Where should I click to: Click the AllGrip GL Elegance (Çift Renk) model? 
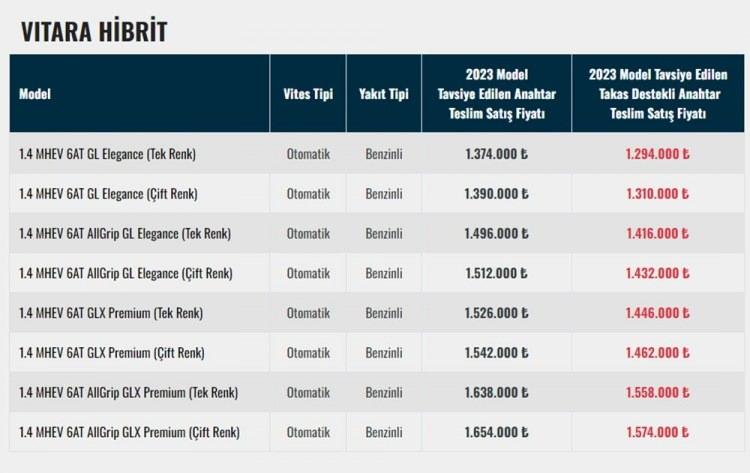pos(126,273)
